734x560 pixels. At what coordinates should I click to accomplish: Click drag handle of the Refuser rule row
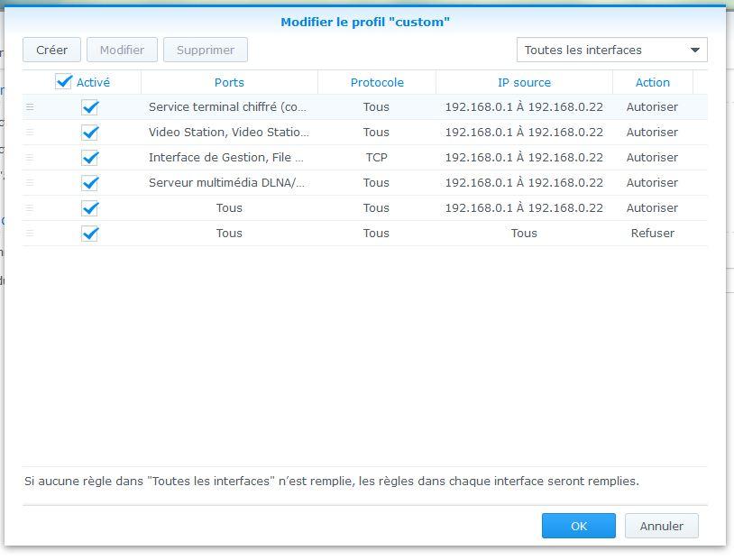30,234
